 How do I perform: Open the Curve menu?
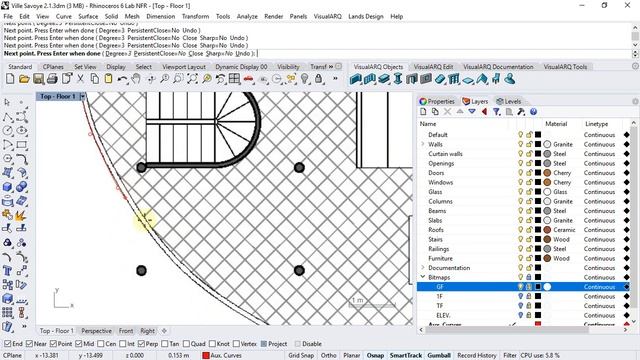click(64, 16)
